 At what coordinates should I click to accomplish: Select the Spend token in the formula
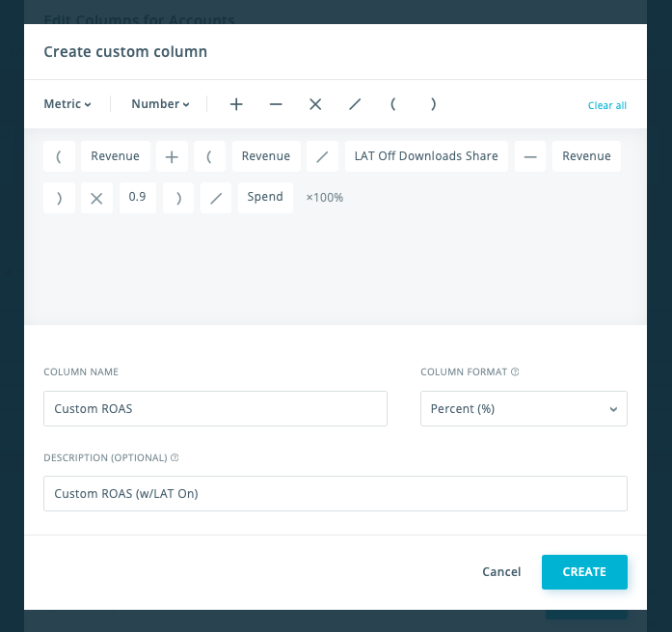(265, 197)
